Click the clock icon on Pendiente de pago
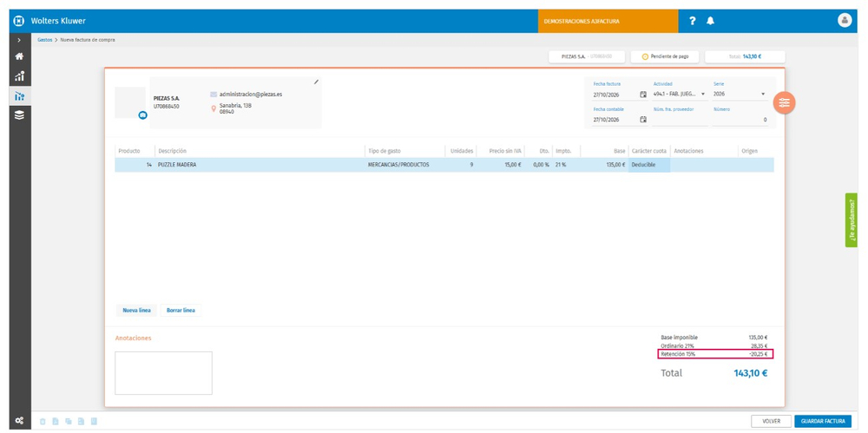This screenshot has width=868, height=433. click(x=645, y=56)
